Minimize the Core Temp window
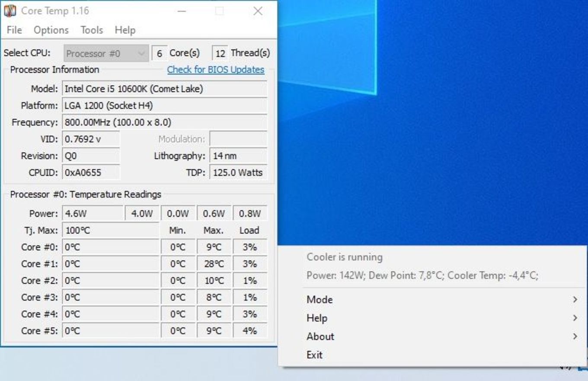 pyautogui.click(x=182, y=11)
